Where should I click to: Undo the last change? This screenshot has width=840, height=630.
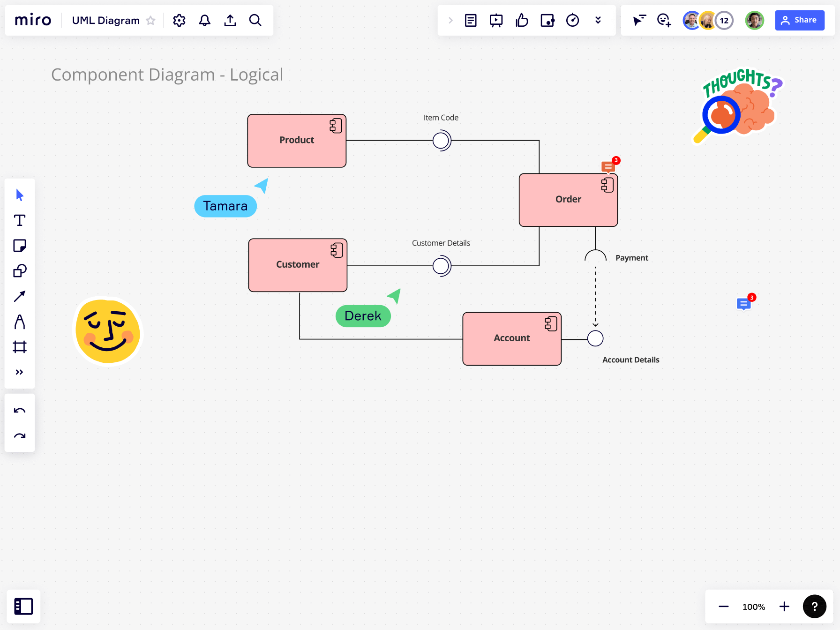point(20,410)
